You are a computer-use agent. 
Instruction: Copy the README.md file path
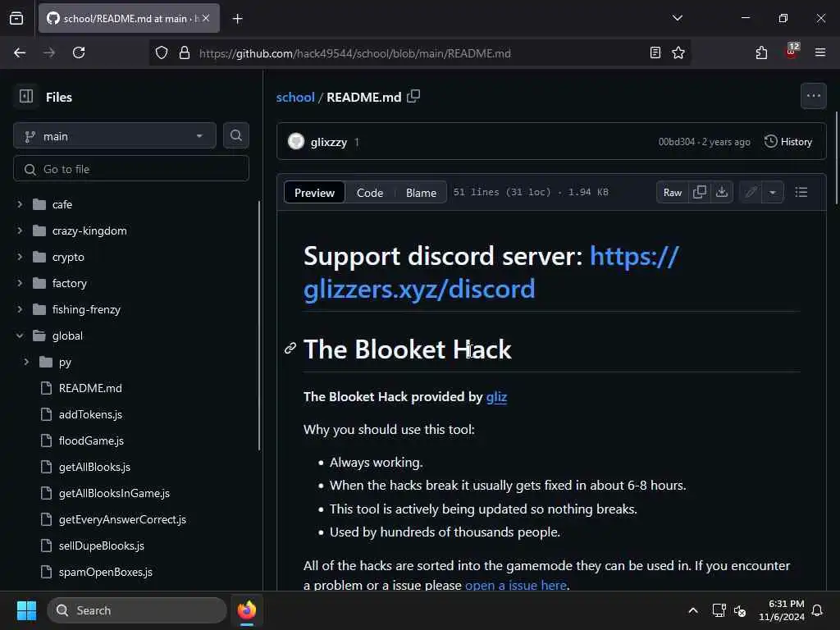(x=413, y=97)
